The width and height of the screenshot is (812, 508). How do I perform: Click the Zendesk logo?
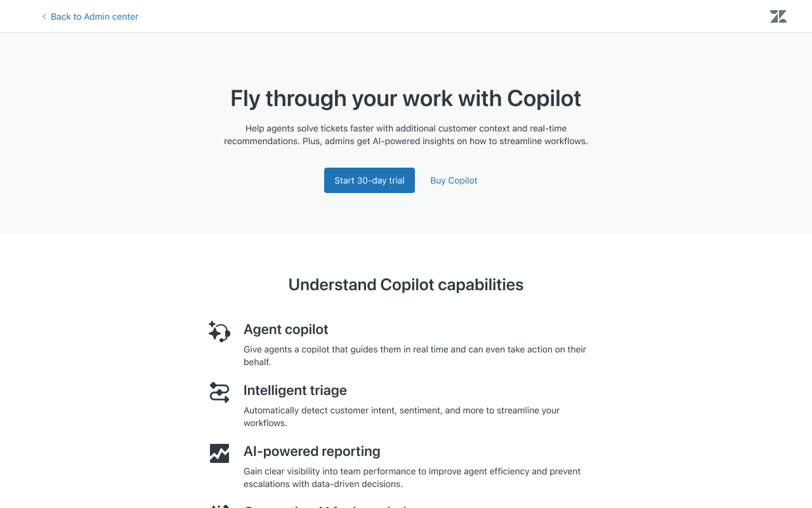tap(778, 17)
